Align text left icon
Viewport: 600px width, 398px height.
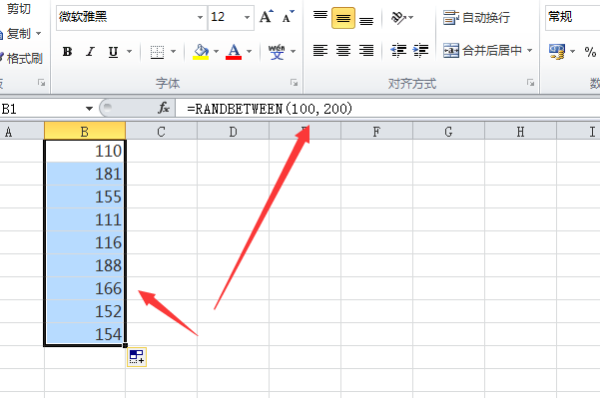320,51
